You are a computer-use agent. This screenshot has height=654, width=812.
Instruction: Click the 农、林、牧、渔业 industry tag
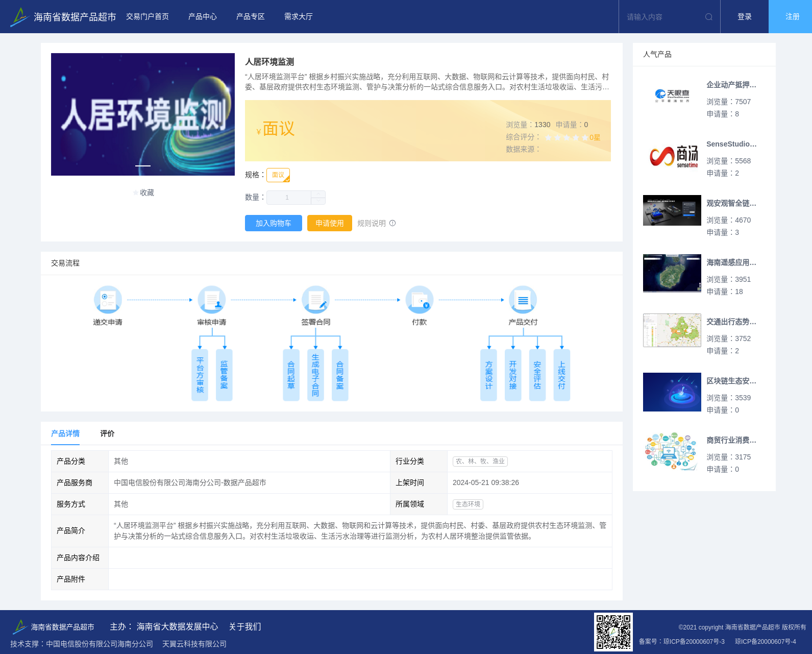tap(480, 461)
